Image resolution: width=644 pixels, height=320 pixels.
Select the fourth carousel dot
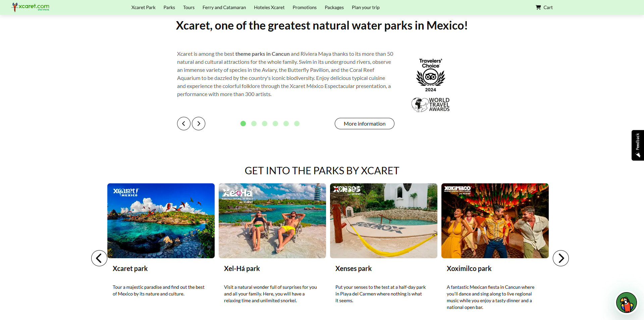275,124
